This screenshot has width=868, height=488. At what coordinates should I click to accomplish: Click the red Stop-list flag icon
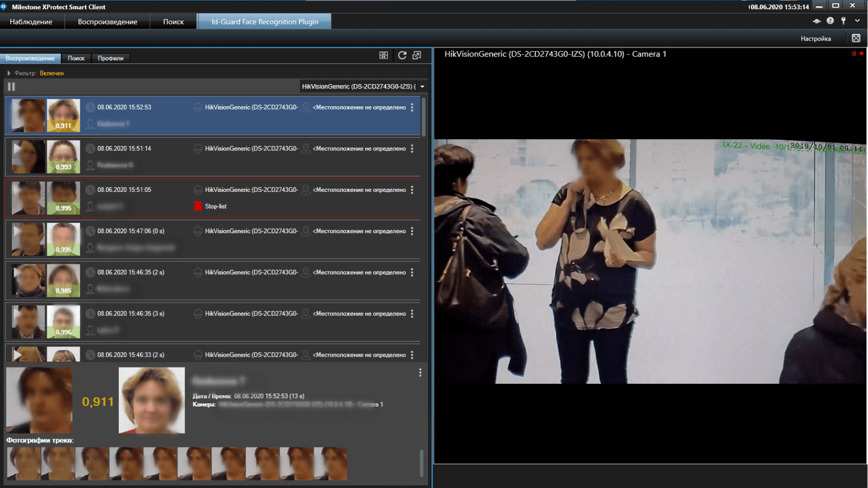[x=198, y=207]
